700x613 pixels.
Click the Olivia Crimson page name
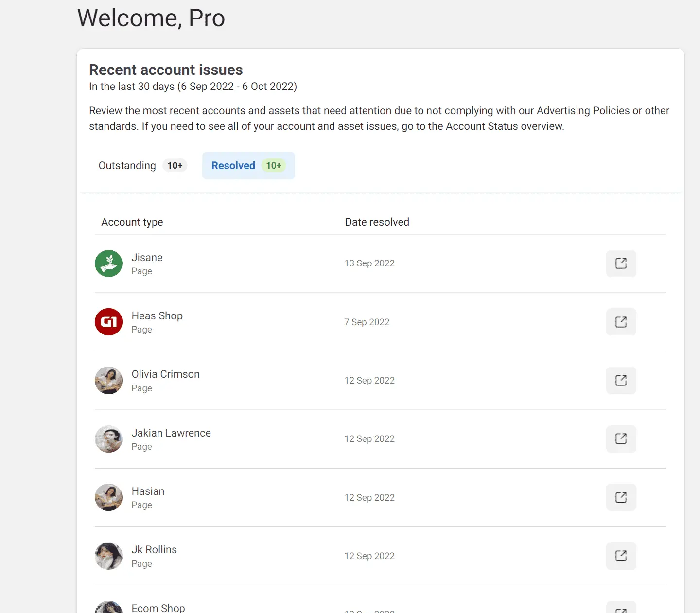165,374
